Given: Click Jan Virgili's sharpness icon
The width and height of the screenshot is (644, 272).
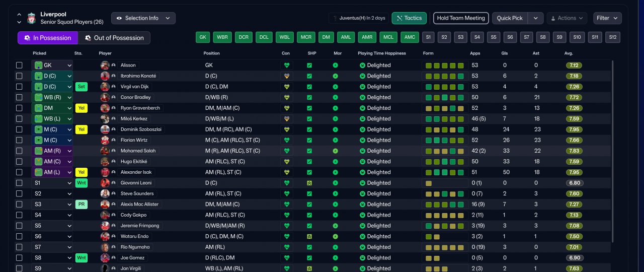Looking at the screenshot, I should [x=309, y=268].
